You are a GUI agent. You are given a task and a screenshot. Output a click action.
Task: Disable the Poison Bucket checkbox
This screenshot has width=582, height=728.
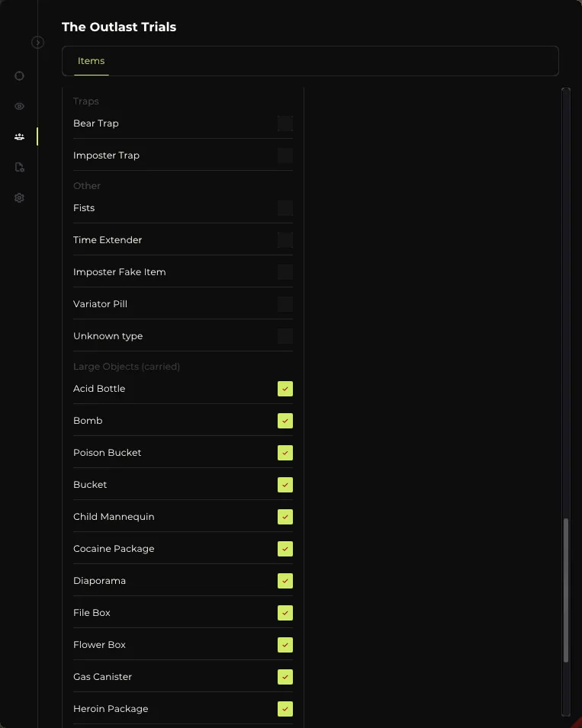coord(285,453)
